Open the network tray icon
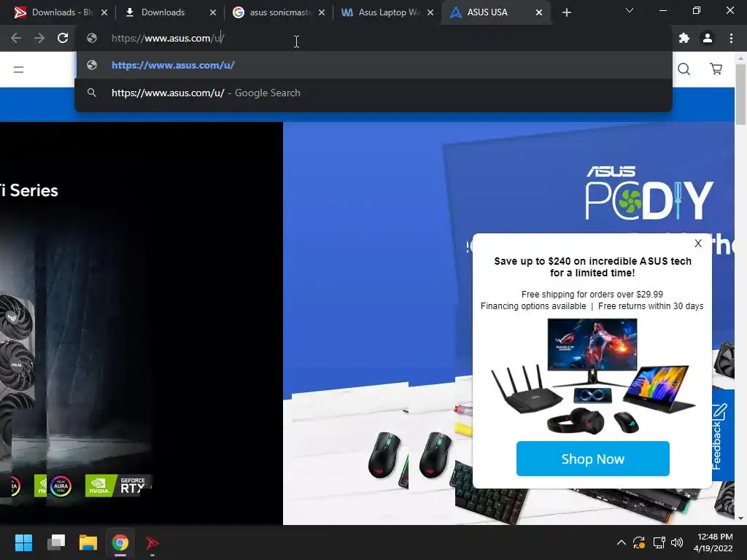The width and height of the screenshot is (747, 560). [659, 542]
